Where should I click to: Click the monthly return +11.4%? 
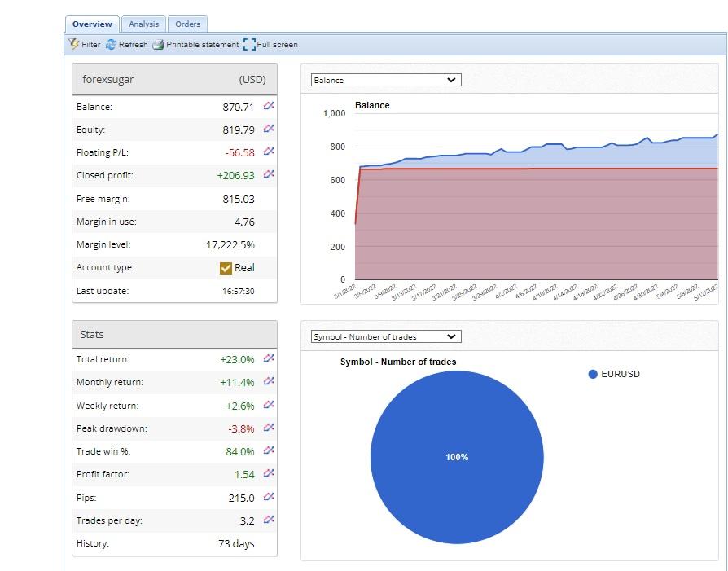point(237,382)
